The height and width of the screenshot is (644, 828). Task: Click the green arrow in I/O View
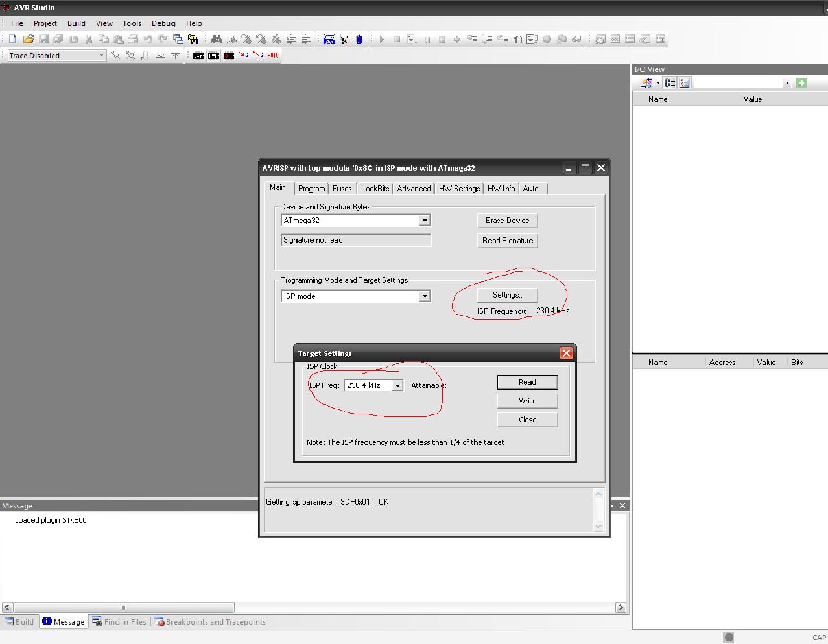click(801, 83)
